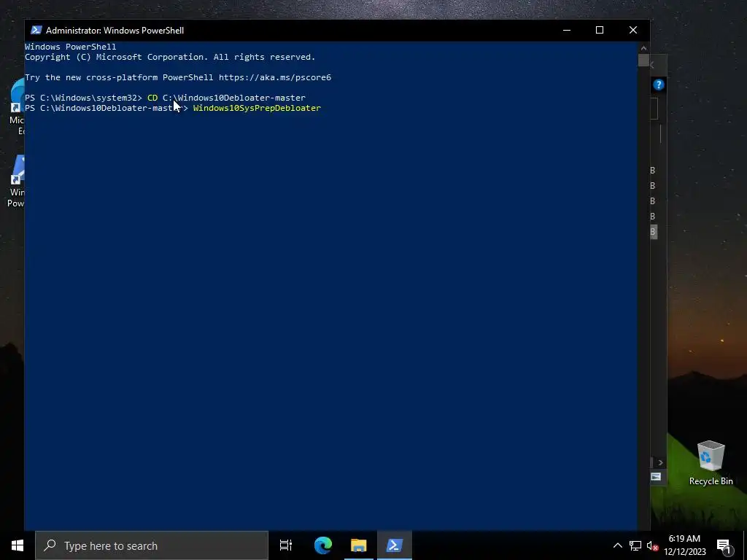
Task: Open the clock showing 6:19 AM
Action: pyautogui.click(x=684, y=545)
